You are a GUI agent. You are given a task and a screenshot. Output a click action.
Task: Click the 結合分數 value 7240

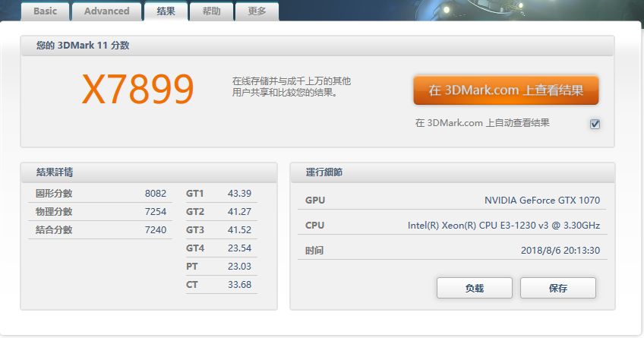[x=156, y=229]
